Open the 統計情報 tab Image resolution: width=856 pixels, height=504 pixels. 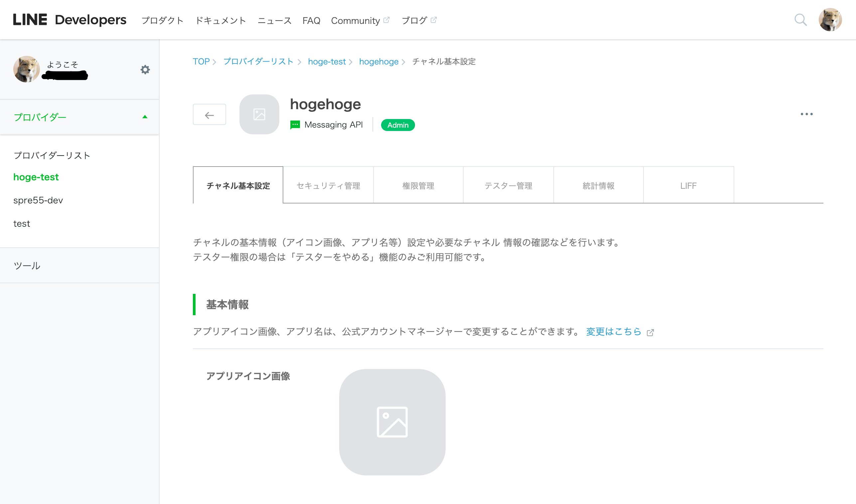tap(598, 186)
